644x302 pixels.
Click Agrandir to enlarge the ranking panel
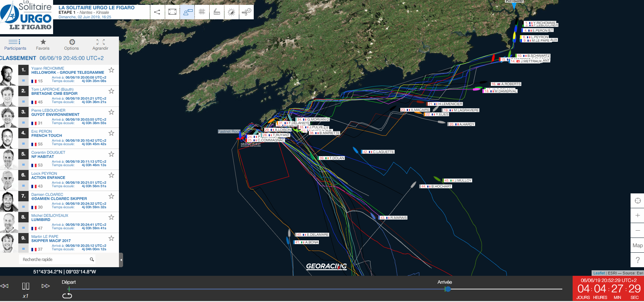pos(100,44)
